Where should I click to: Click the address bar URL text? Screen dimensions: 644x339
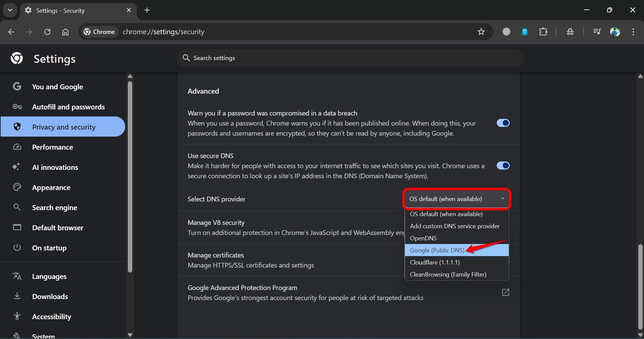[x=163, y=32]
